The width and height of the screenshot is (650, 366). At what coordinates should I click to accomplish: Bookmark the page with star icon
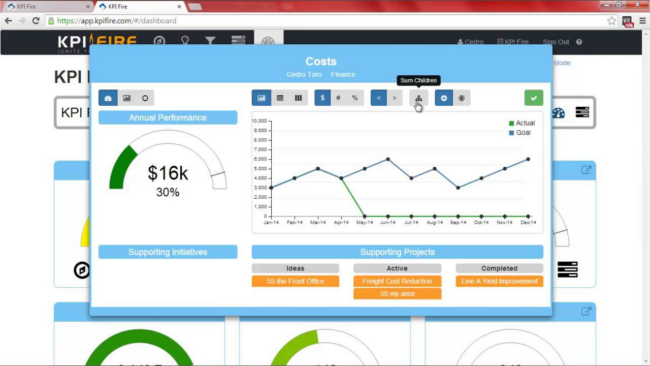pyautogui.click(x=611, y=21)
